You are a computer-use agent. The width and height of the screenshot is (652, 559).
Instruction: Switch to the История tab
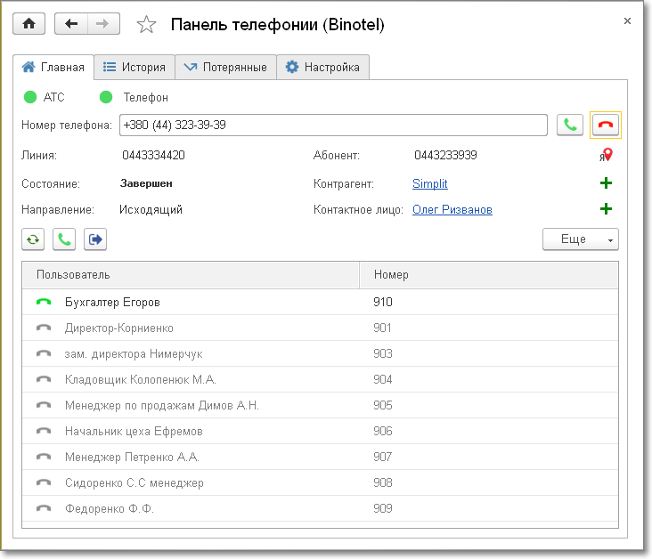coord(134,68)
